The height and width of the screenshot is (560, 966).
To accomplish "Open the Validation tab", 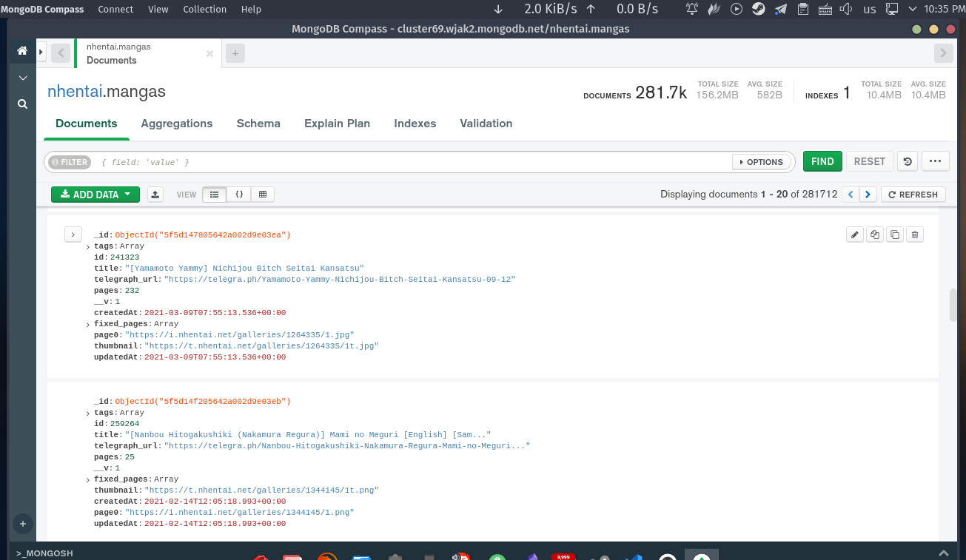I will coord(486,124).
